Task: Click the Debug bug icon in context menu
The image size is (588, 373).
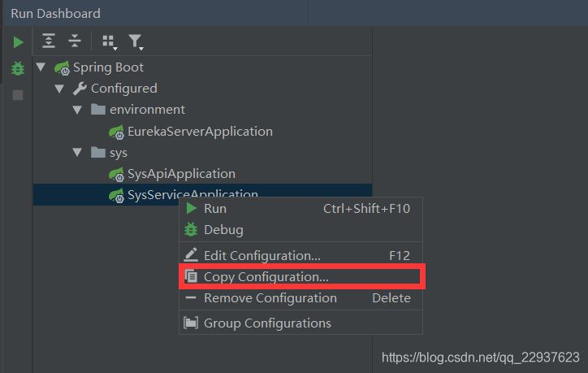Action: click(x=191, y=230)
